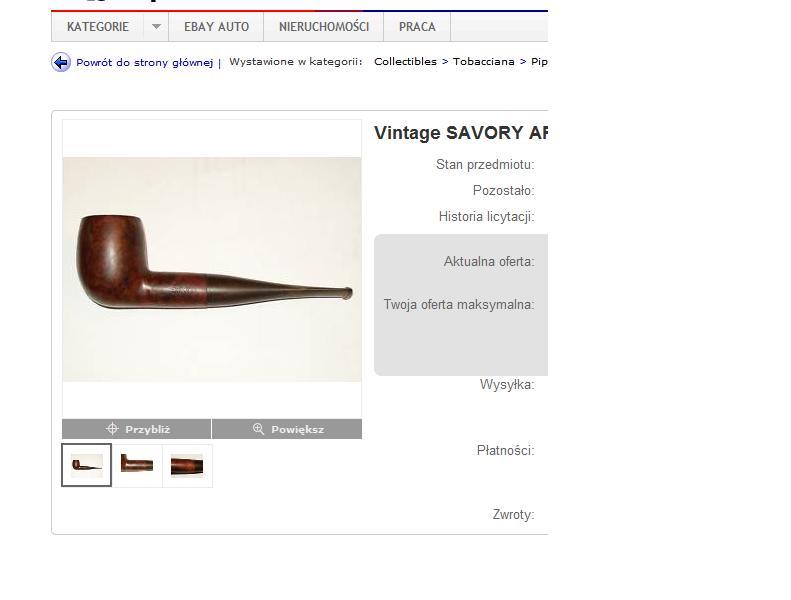Click the Przybliż zoom button
This screenshot has height=600, width=791.
coord(137,429)
